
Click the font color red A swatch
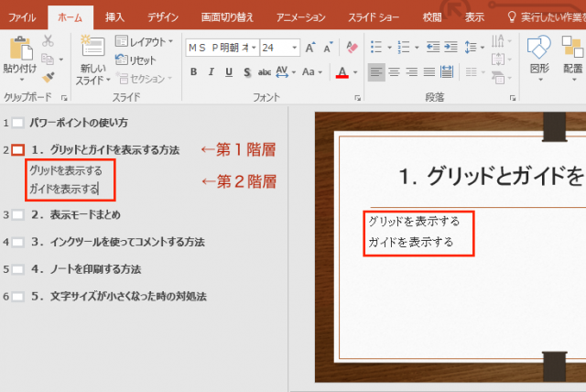point(342,71)
